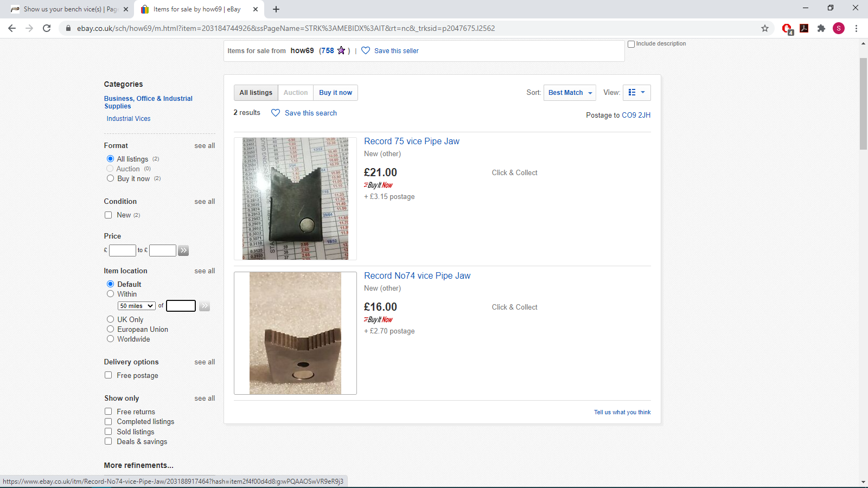Viewport: 868px width, 488px height.
Task: Submit the price range arrow button
Action: pyautogui.click(x=183, y=251)
